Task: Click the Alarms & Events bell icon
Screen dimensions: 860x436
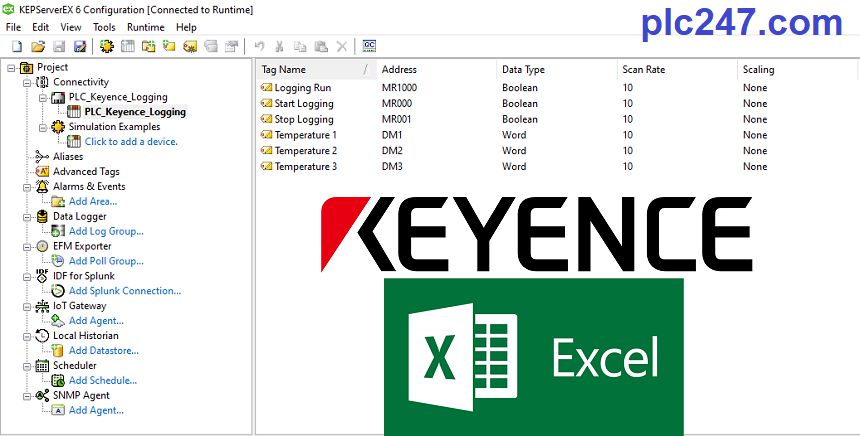Action: (42, 186)
